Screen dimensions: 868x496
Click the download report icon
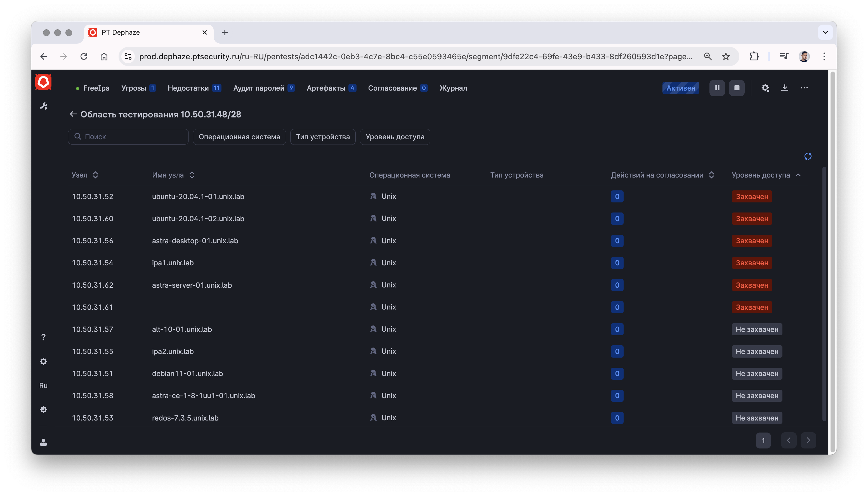(785, 88)
